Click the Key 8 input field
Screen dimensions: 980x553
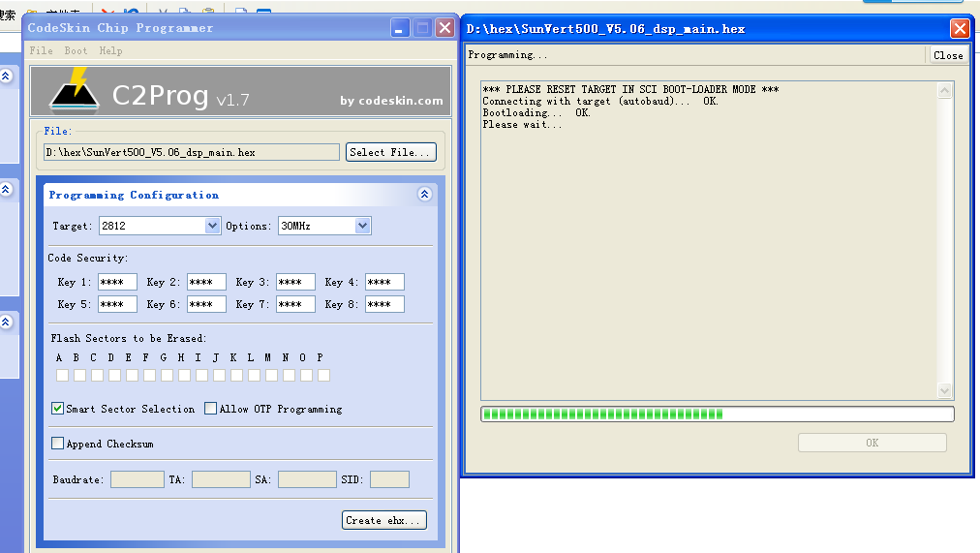tap(385, 304)
